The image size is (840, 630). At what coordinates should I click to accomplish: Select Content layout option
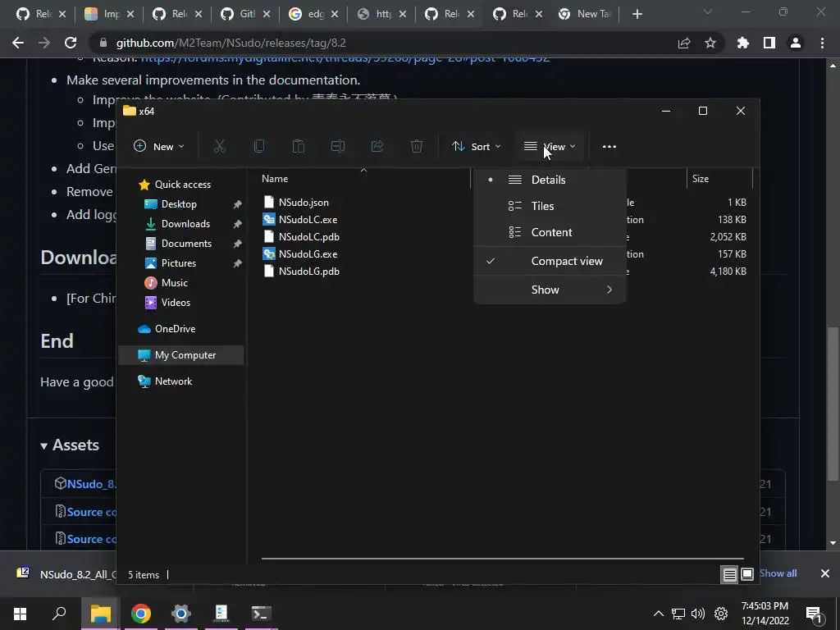point(550,232)
